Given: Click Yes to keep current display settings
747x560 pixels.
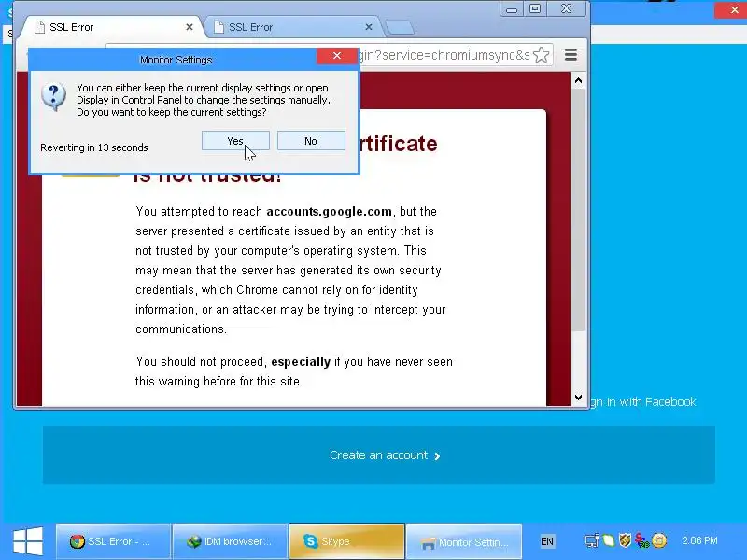Looking at the screenshot, I should [235, 141].
